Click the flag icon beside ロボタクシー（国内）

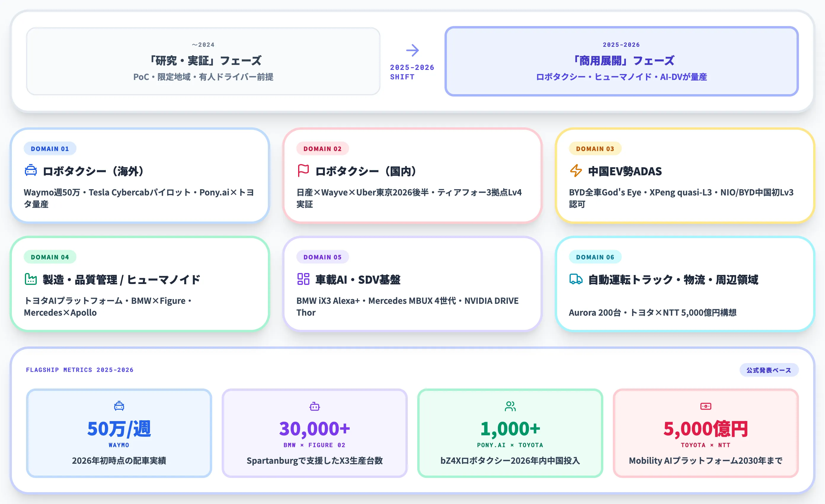coord(303,170)
